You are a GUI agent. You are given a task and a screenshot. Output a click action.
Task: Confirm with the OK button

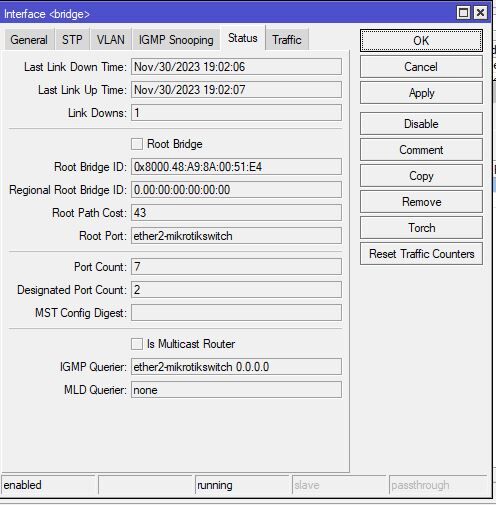click(421, 41)
